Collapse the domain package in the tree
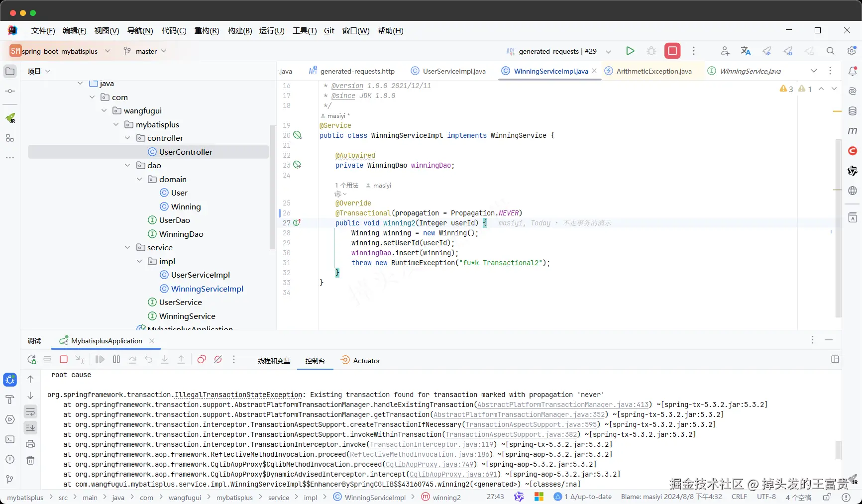Screen dimensions: 862x504 139,179
